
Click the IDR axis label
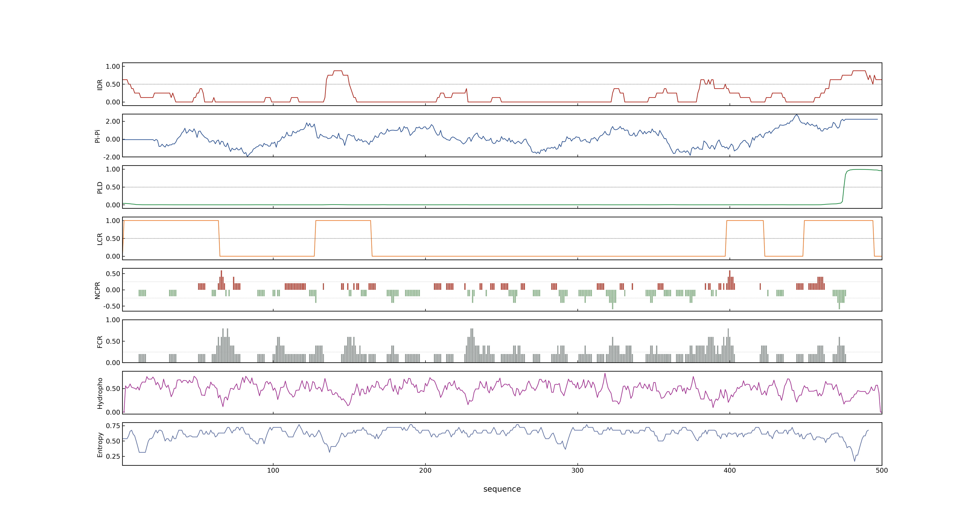100,85
